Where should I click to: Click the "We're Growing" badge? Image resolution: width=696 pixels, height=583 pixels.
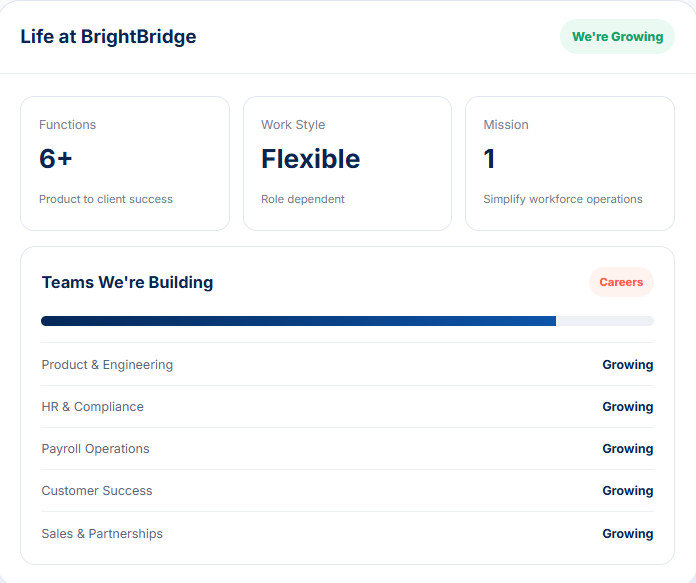point(617,36)
